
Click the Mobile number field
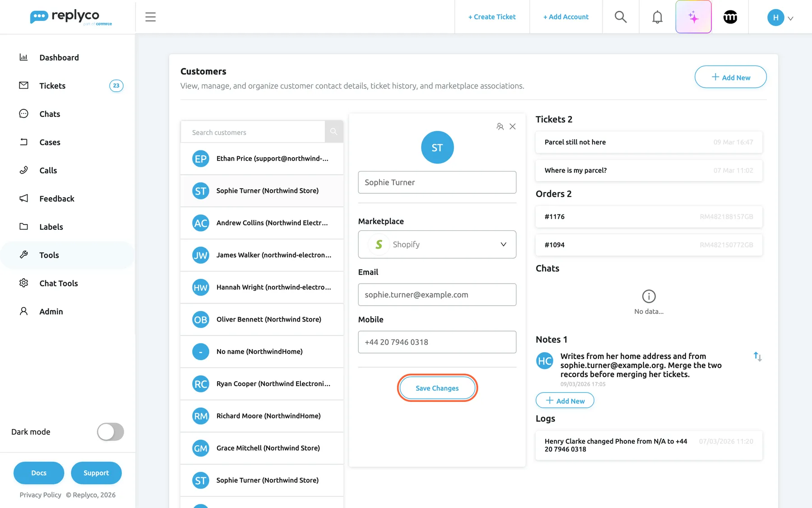point(437,342)
